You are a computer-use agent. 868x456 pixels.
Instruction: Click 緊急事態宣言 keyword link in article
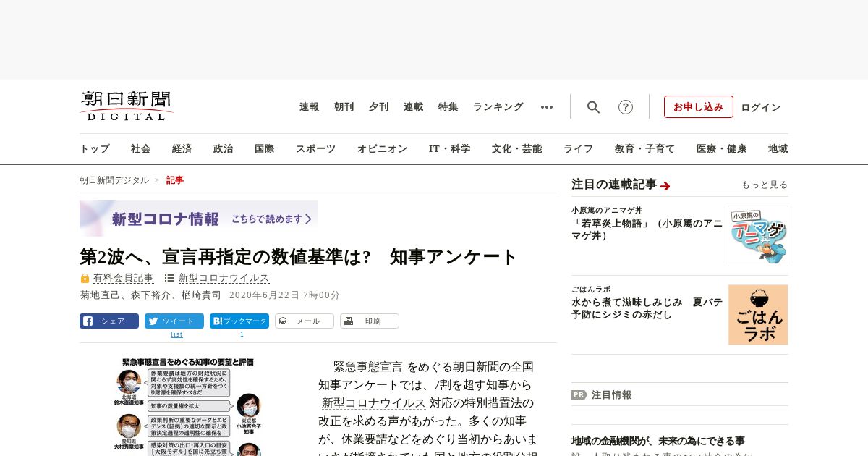coord(368,367)
